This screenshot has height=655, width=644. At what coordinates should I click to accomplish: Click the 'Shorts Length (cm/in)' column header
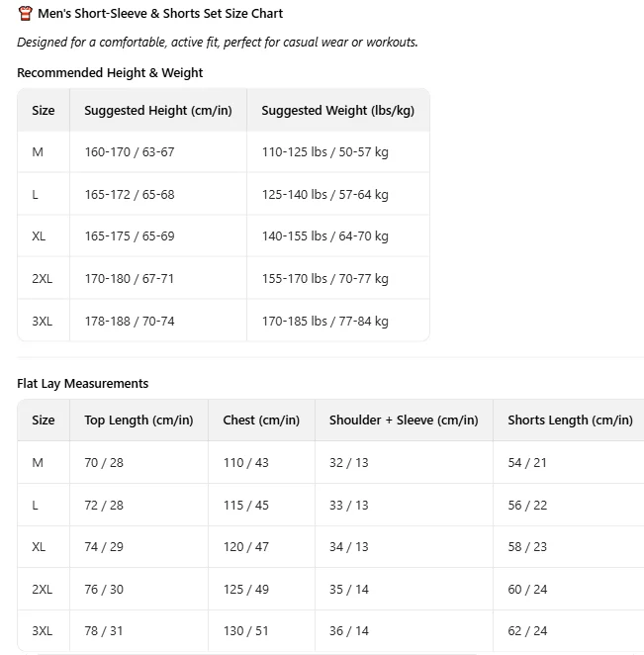tap(569, 421)
